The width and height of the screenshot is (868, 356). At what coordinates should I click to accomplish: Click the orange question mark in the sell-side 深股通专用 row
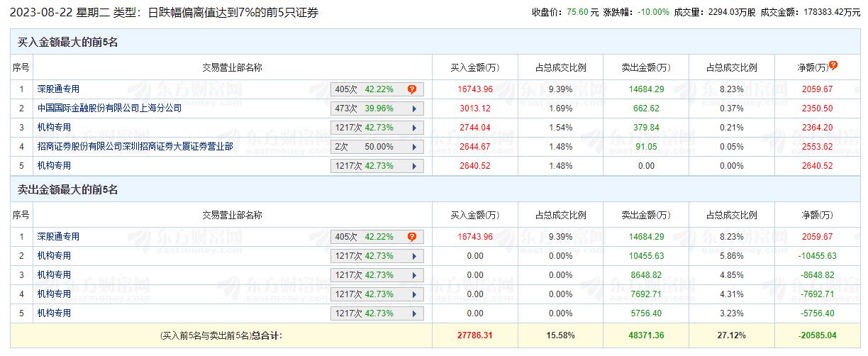click(412, 237)
